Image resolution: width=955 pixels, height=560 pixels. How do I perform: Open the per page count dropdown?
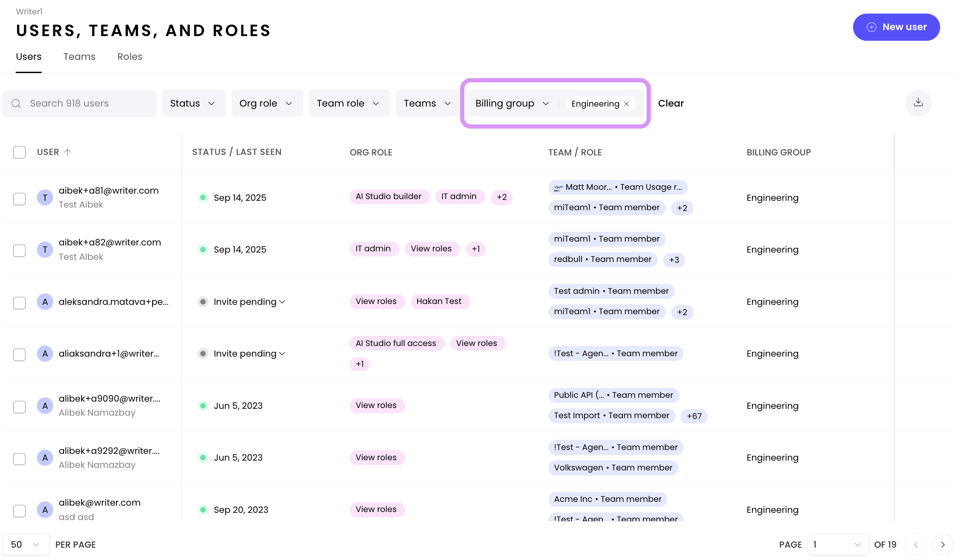click(x=25, y=544)
